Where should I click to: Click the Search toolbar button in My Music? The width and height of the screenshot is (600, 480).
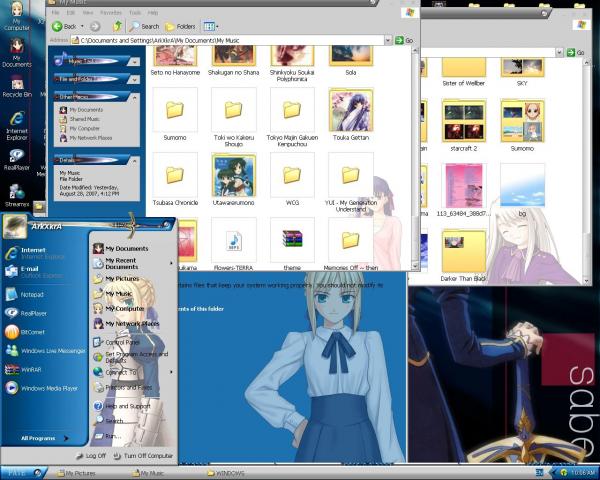(x=144, y=26)
